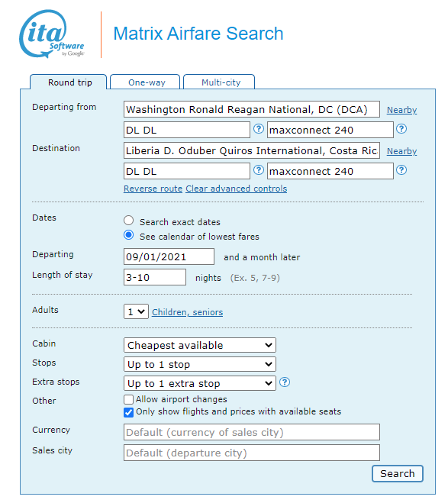The height and width of the screenshot is (503, 448).
Task: Expand the Extra stops dropdown
Action: (x=199, y=383)
